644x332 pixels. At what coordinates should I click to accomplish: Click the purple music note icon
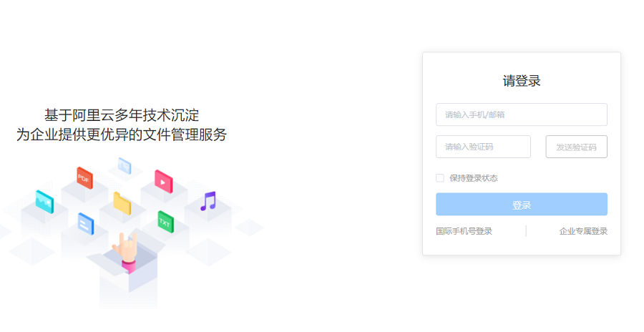(208, 201)
